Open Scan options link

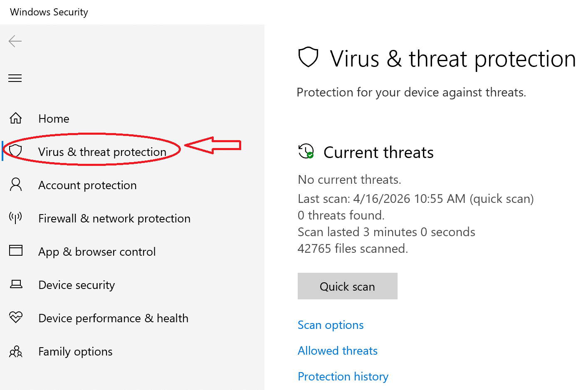(x=331, y=325)
